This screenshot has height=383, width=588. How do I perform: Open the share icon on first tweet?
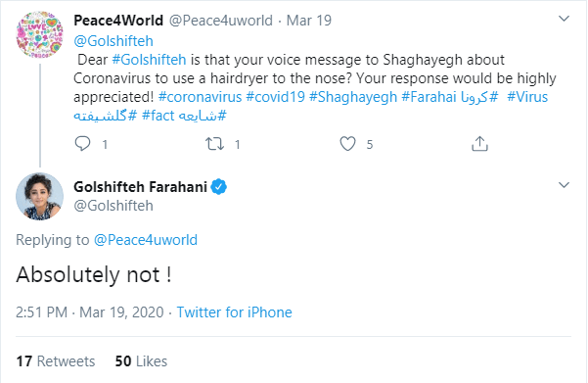coord(479,144)
